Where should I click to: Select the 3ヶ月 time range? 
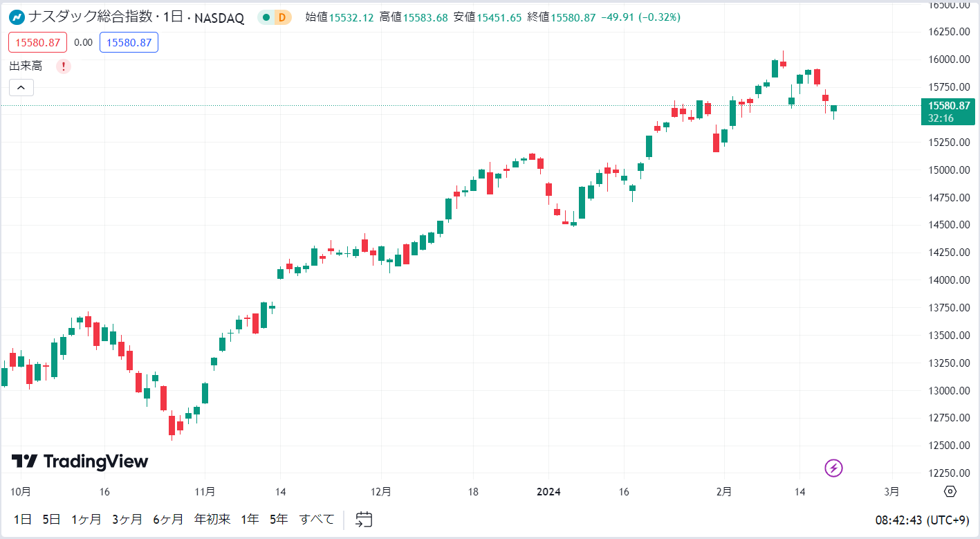127,519
